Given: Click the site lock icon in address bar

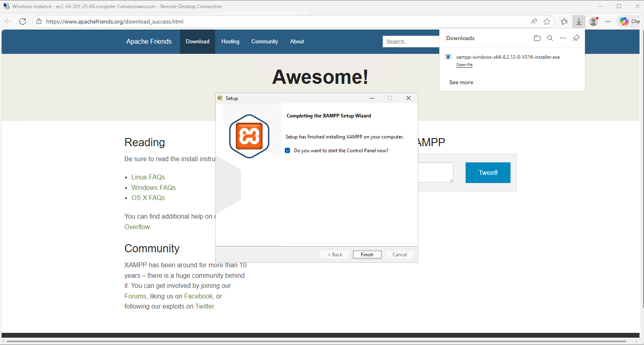Looking at the screenshot, I should pyautogui.click(x=39, y=21).
